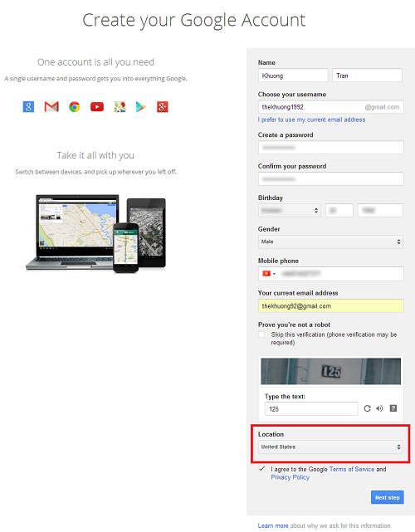Click the Prove you're not a robot label
The image size is (415, 532).
294,325
